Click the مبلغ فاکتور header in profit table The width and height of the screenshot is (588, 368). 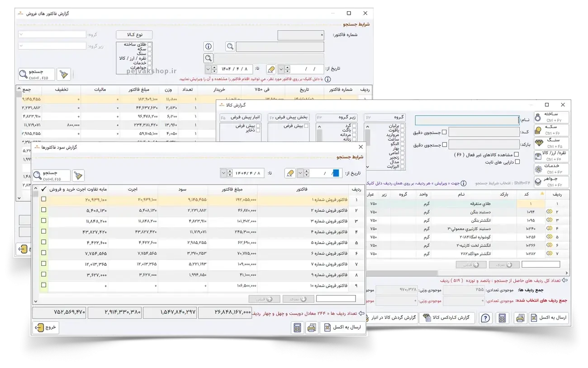(232, 189)
